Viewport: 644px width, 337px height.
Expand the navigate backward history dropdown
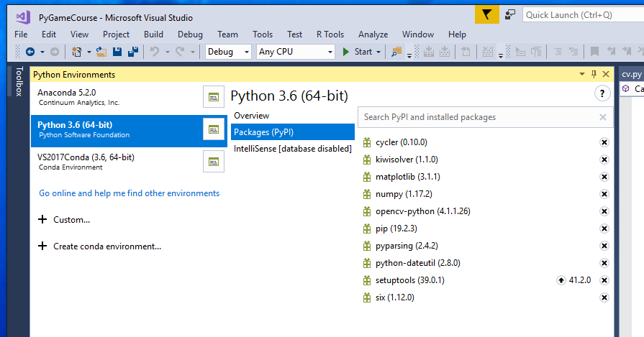[42, 52]
